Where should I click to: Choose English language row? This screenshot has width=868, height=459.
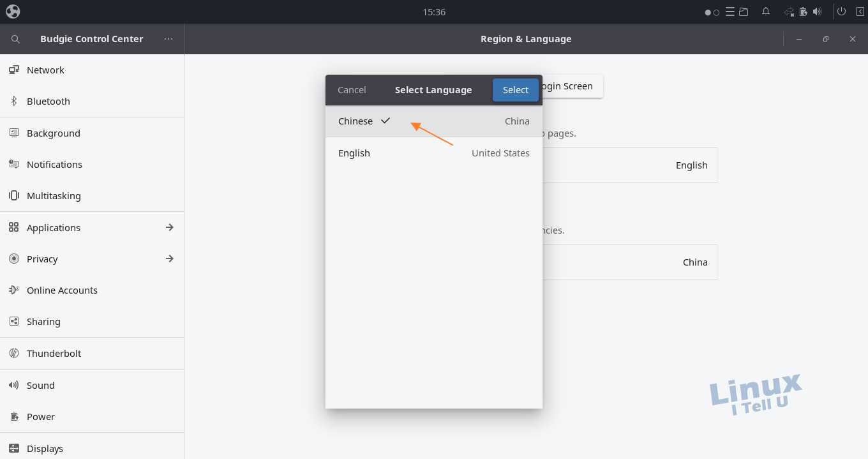point(434,153)
